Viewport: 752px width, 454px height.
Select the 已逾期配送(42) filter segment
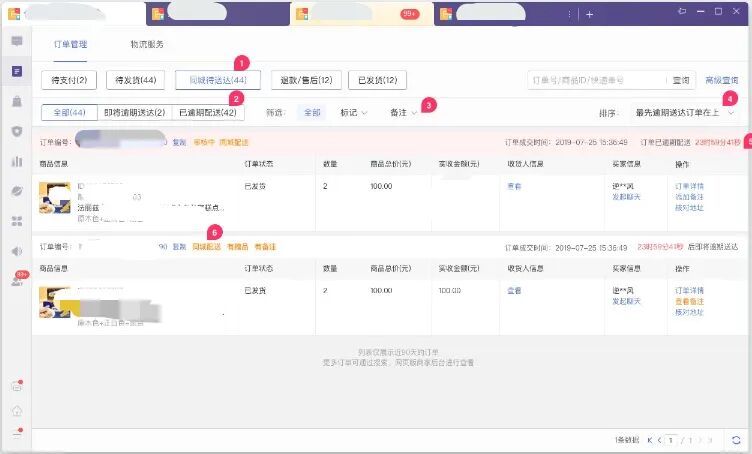[208, 113]
